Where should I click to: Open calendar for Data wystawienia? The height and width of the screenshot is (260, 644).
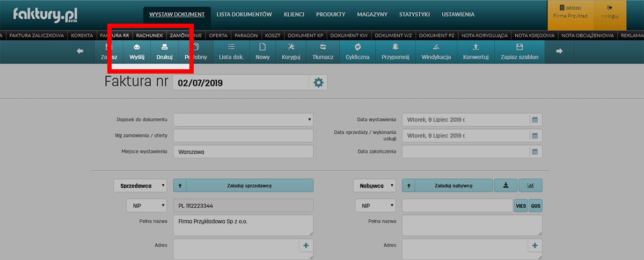pos(535,120)
